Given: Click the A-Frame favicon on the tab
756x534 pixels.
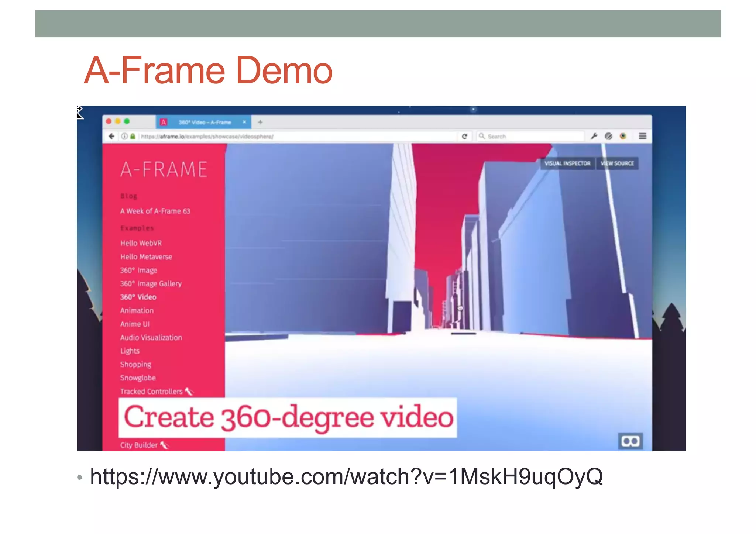Looking at the screenshot, I should click(x=164, y=122).
